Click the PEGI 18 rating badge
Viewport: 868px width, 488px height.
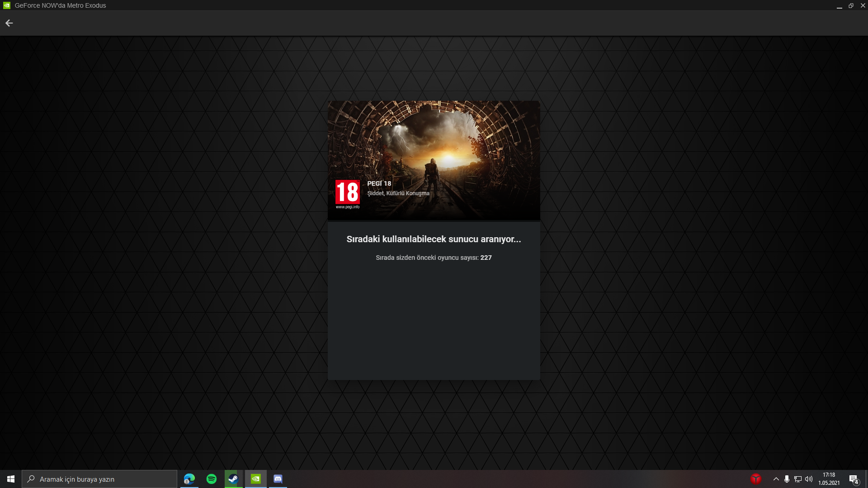tap(347, 194)
